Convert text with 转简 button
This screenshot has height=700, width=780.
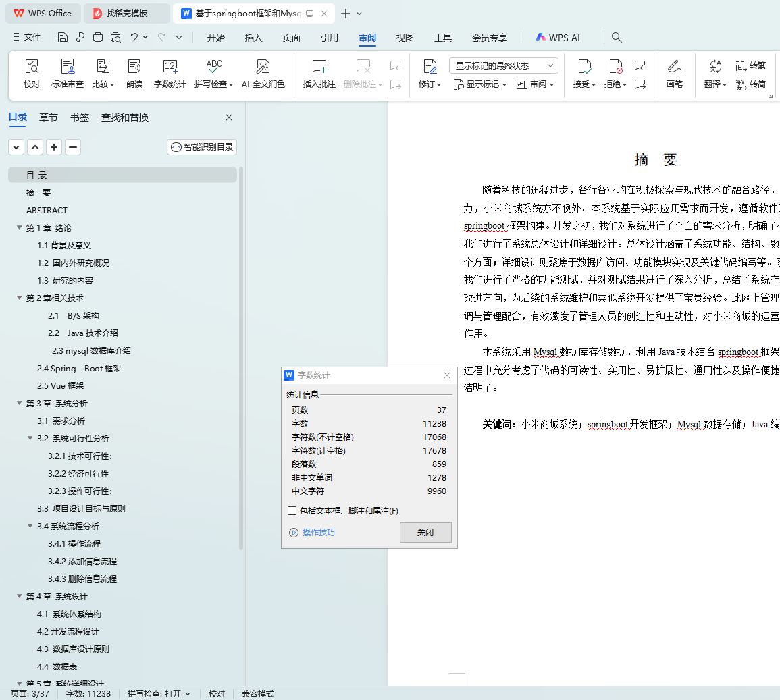(751, 84)
